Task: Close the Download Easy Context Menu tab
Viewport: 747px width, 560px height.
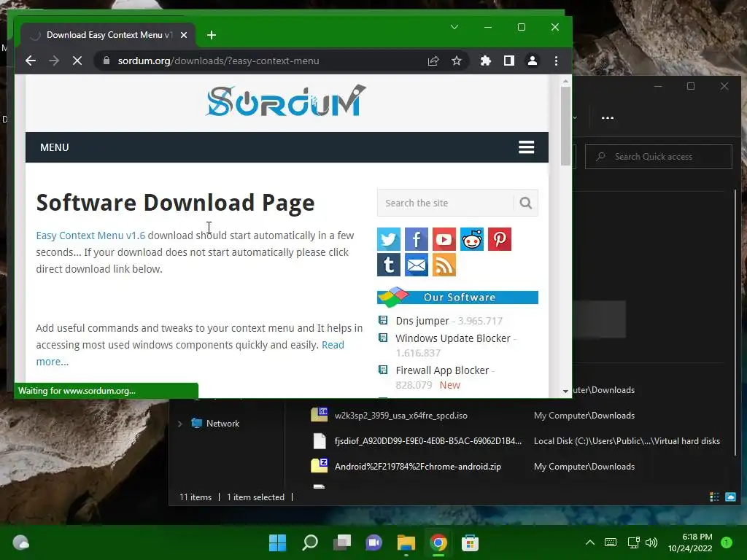Action: point(184,35)
